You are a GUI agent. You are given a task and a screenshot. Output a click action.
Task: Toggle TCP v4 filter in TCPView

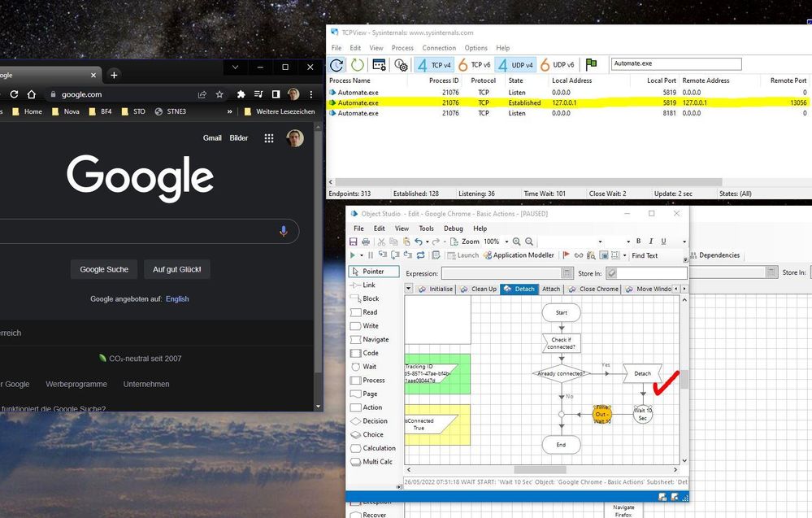434,65
